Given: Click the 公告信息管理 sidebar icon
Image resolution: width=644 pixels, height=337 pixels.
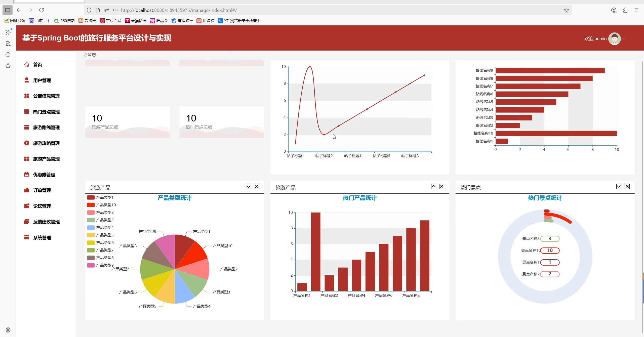Looking at the screenshot, I should pyautogui.click(x=27, y=96).
